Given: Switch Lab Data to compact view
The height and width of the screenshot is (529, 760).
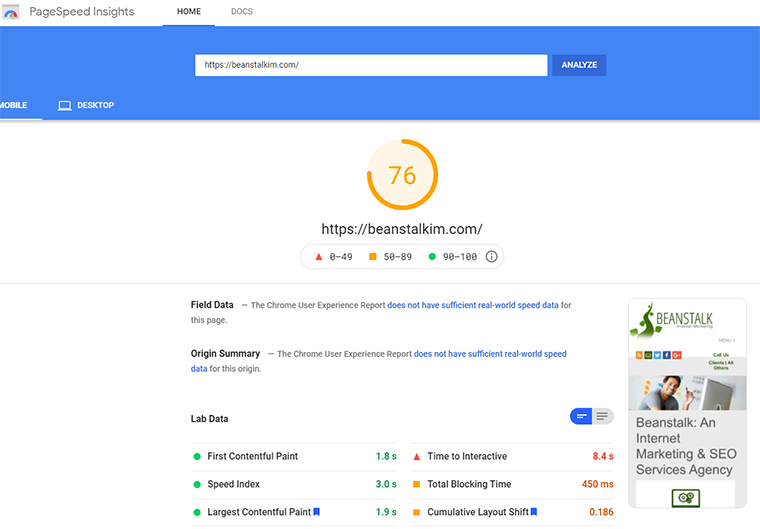Looking at the screenshot, I should coord(581,416).
